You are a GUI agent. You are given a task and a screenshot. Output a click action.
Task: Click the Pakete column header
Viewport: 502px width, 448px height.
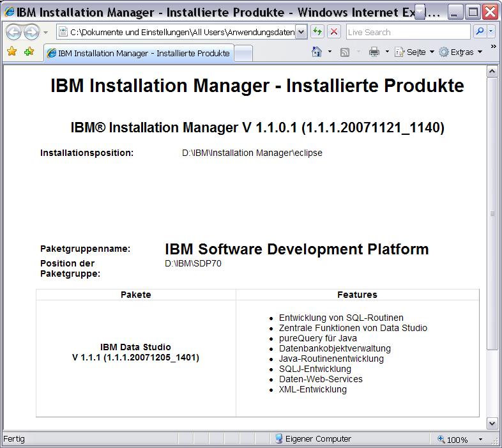[x=136, y=295]
